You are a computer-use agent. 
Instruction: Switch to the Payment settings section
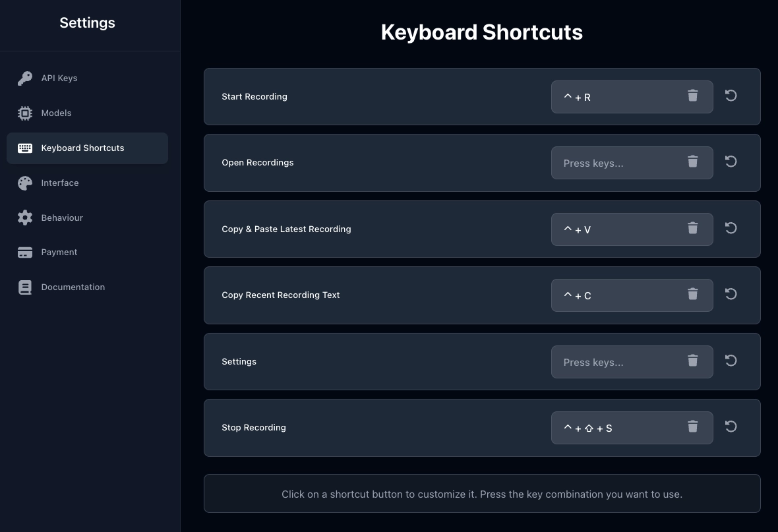point(59,252)
